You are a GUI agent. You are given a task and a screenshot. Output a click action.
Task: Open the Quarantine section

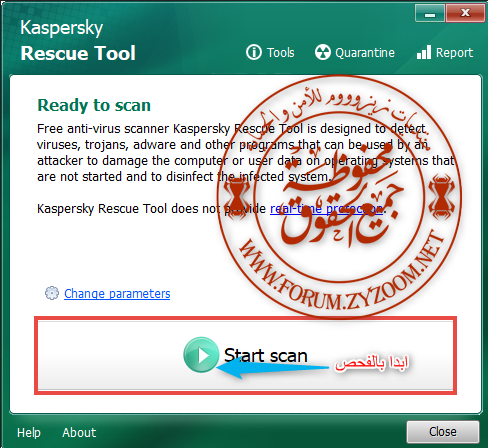click(365, 53)
